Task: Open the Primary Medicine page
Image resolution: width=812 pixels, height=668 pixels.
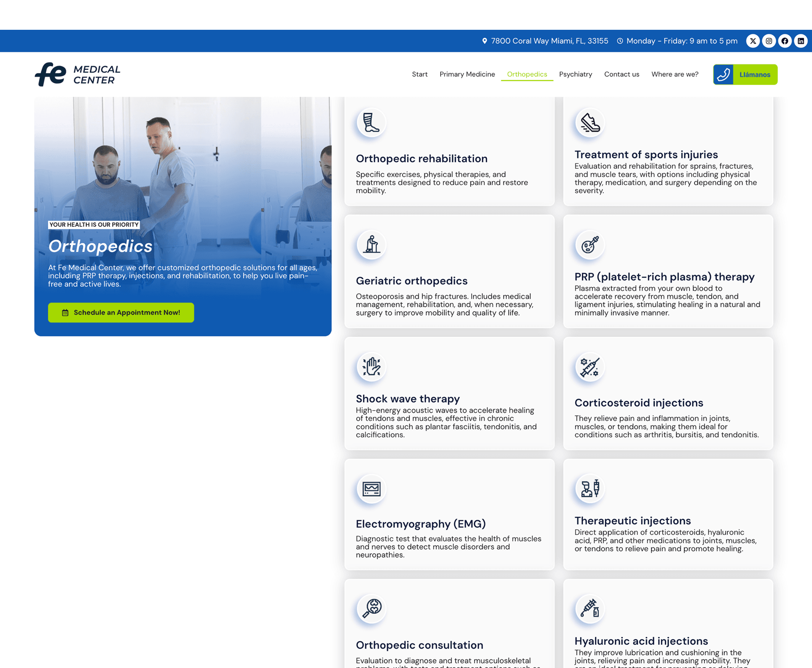Action: click(467, 74)
